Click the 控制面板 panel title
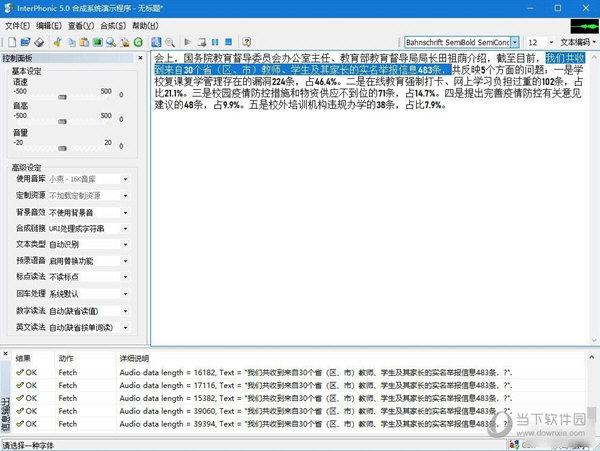This screenshot has height=451, width=600. click(17, 58)
